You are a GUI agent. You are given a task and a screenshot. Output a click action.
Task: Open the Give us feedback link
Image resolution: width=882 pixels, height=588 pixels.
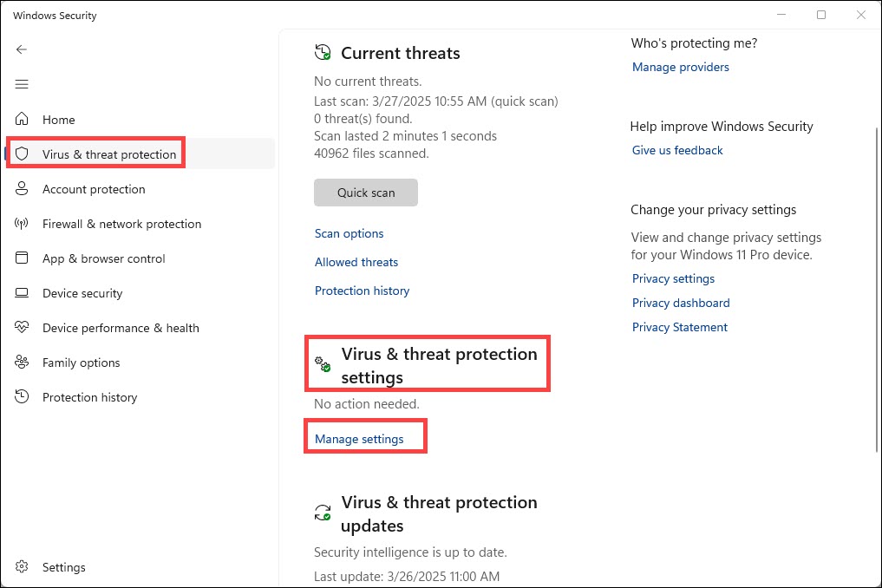click(x=677, y=150)
